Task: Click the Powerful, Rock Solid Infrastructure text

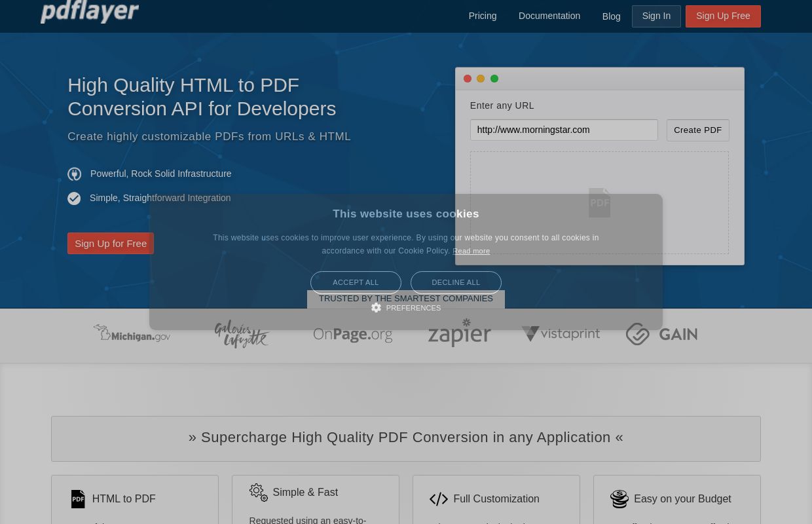Action: [x=161, y=174]
